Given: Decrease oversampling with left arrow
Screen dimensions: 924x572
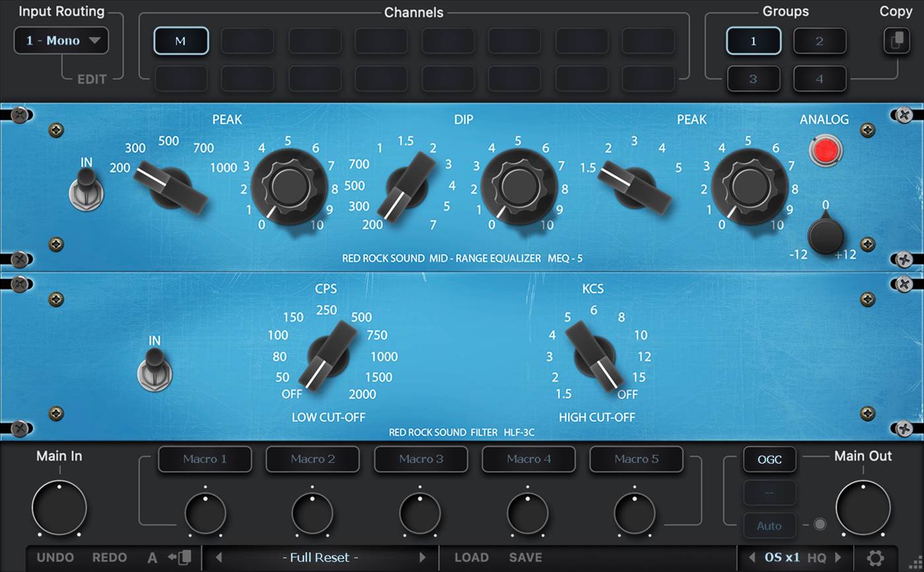Looking at the screenshot, I should (751, 557).
